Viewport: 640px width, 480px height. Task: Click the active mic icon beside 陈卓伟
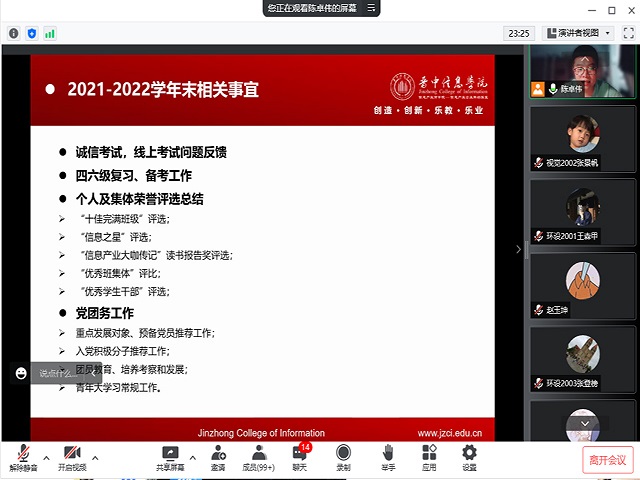(553, 89)
